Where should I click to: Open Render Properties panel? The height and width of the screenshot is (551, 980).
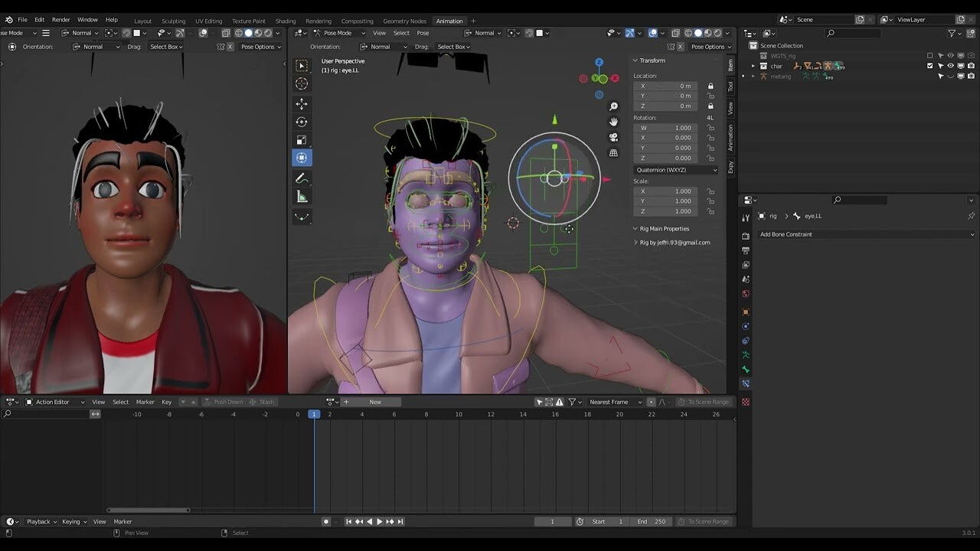(746, 236)
